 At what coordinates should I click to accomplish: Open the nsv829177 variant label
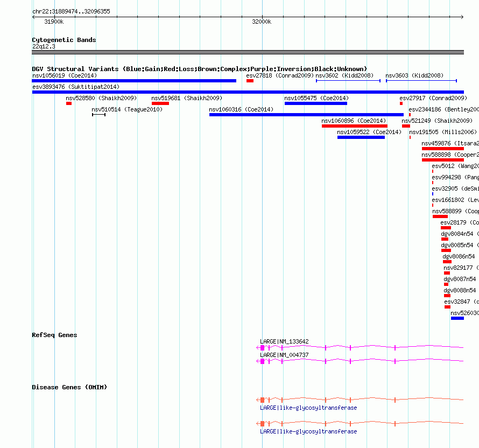pos(461,268)
